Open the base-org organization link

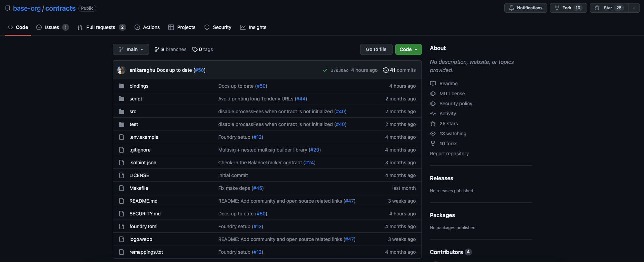27,8
